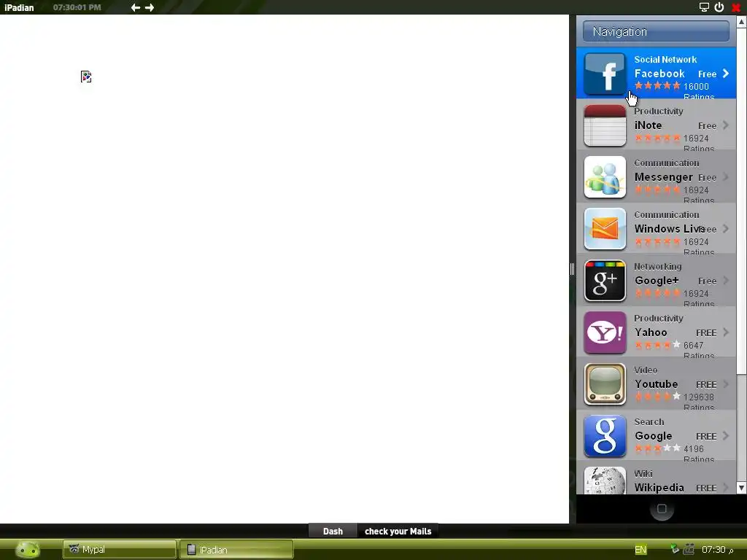Click the Messenger app name
The image size is (747, 560).
pos(663,177)
